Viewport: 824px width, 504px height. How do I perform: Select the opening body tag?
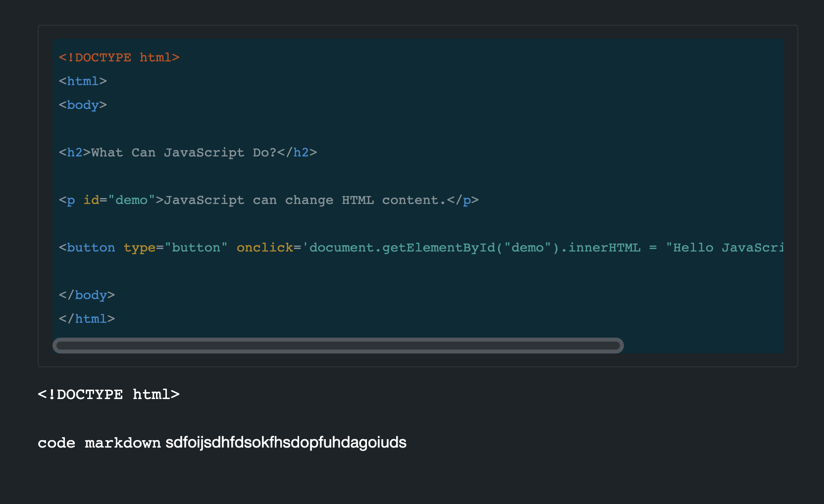[82, 104]
